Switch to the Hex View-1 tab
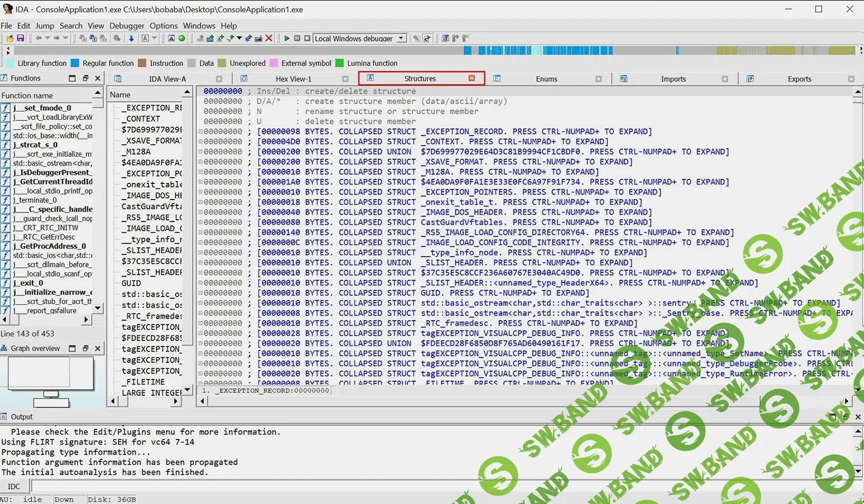 [293, 79]
